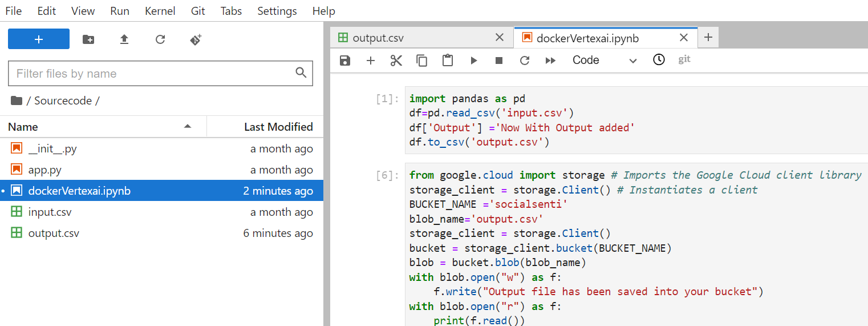The width and height of the screenshot is (868, 326).
Task: Open the Kernel menu
Action: tap(160, 11)
